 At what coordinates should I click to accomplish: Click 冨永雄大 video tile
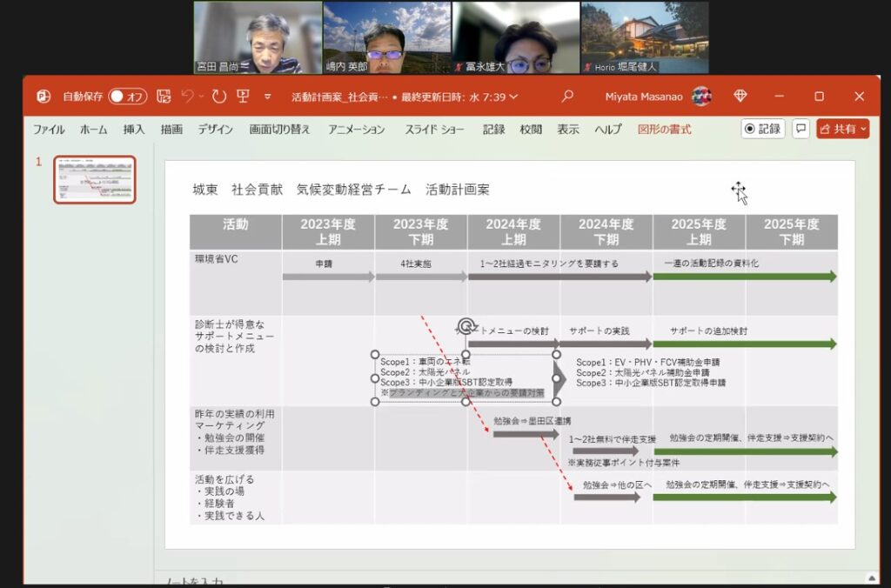coord(516,37)
